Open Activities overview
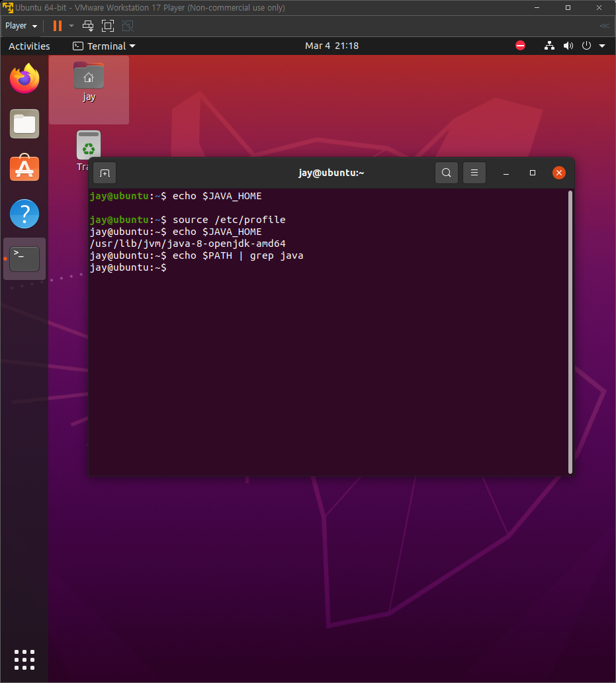The width and height of the screenshot is (616, 683). click(x=29, y=46)
